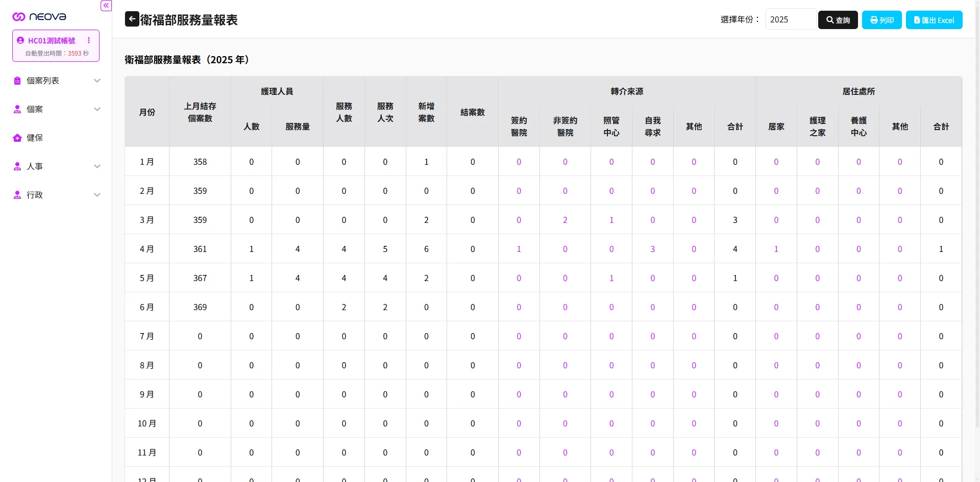Click the 4月 上月結存個案數 cell 361

click(x=200, y=249)
